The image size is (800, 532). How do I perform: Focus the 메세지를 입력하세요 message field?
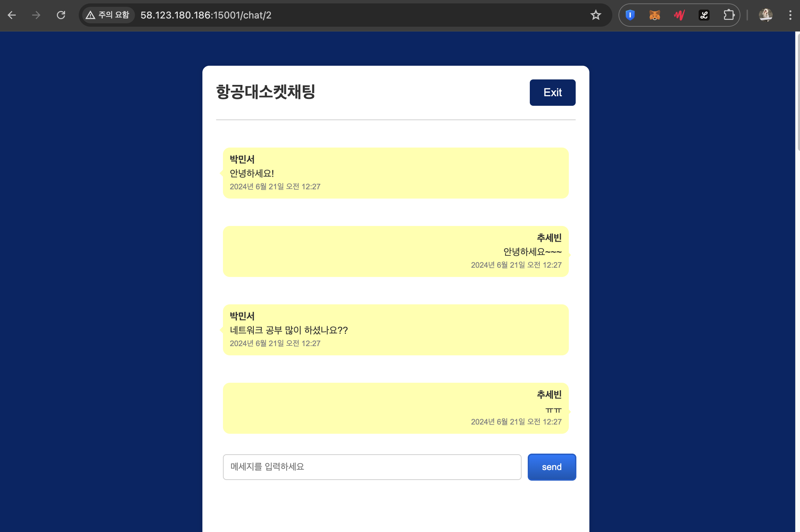(372, 467)
